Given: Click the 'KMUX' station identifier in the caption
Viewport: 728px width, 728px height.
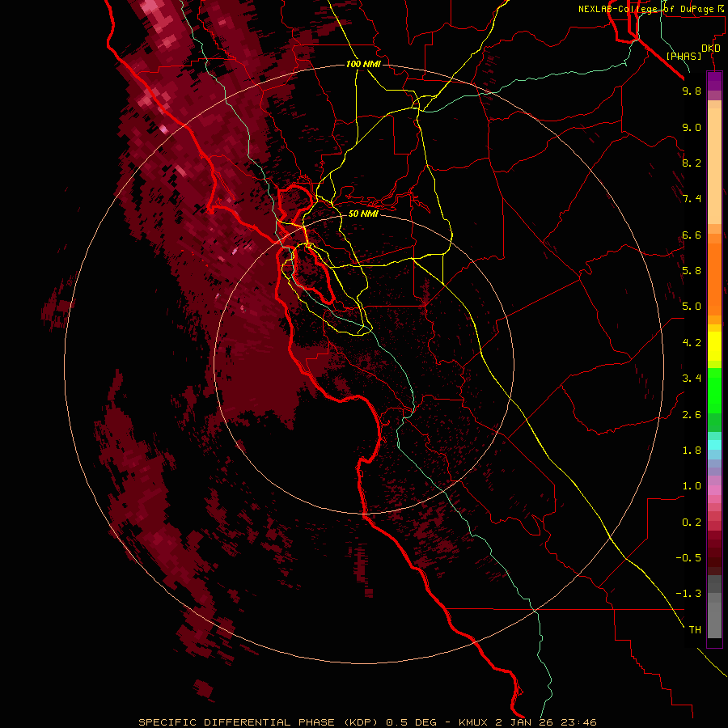Looking at the screenshot, I should (x=473, y=722).
